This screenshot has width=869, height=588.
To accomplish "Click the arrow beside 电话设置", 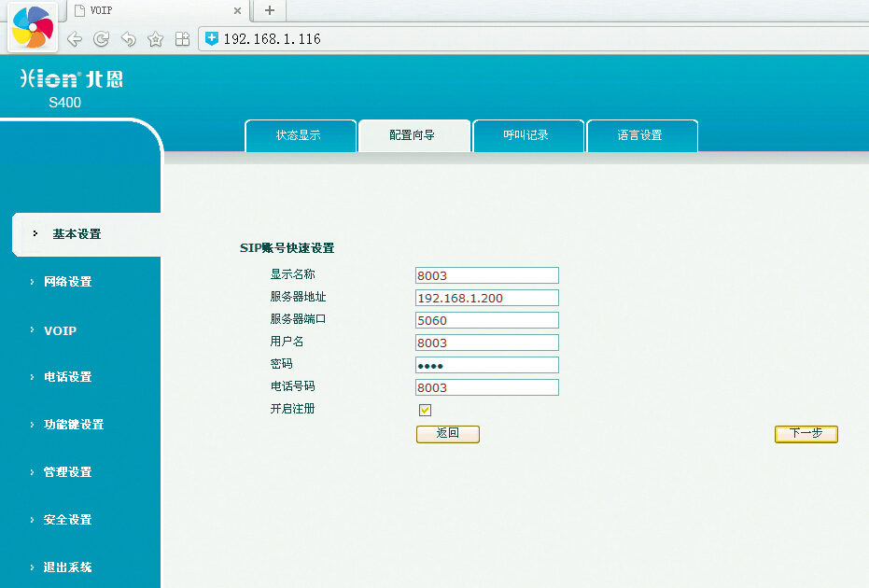I will click(32, 377).
